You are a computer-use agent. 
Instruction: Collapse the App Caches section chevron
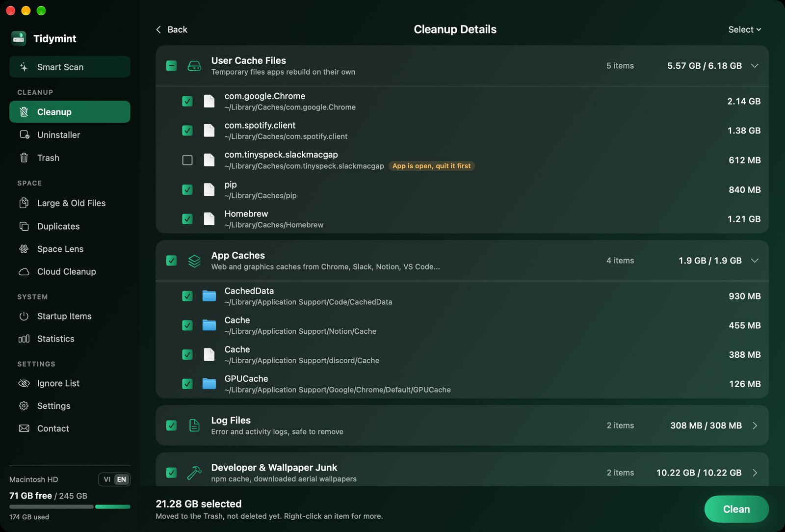pyautogui.click(x=755, y=261)
